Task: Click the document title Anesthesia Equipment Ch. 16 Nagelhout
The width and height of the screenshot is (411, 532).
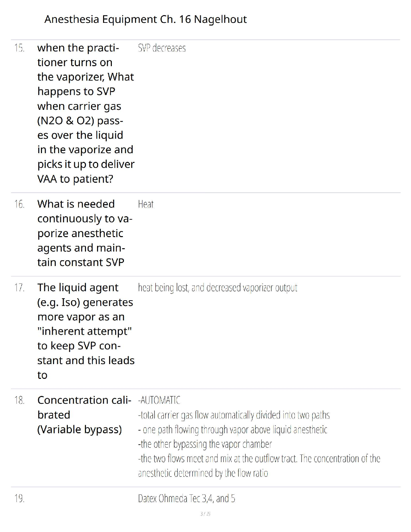Action: (145, 19)
